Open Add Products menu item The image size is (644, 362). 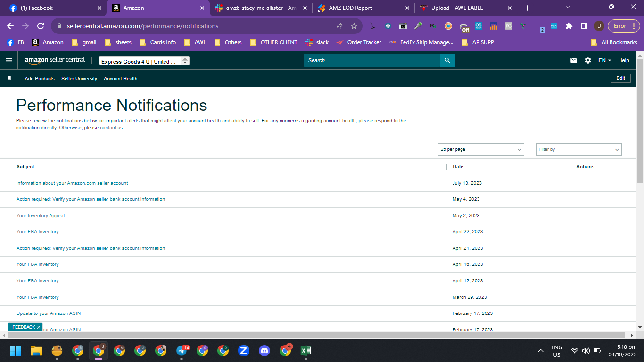[40, 79]
